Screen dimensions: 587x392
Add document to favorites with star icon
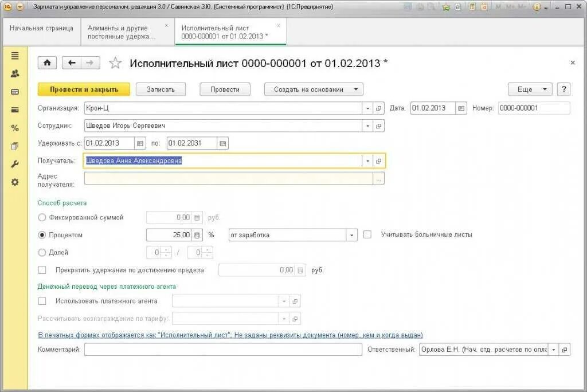pyautogui.click(x=115, y=63)
